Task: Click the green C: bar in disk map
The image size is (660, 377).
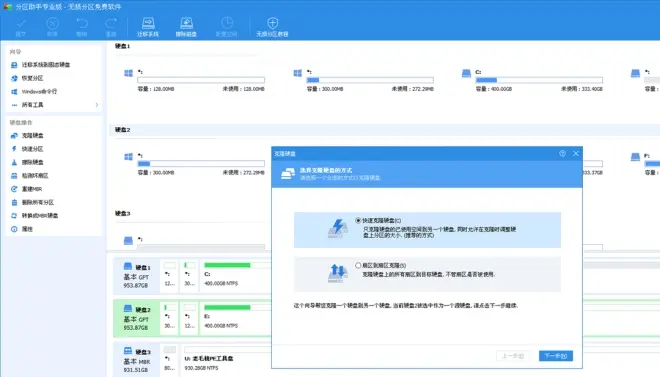Action: [x=227, y=265]
